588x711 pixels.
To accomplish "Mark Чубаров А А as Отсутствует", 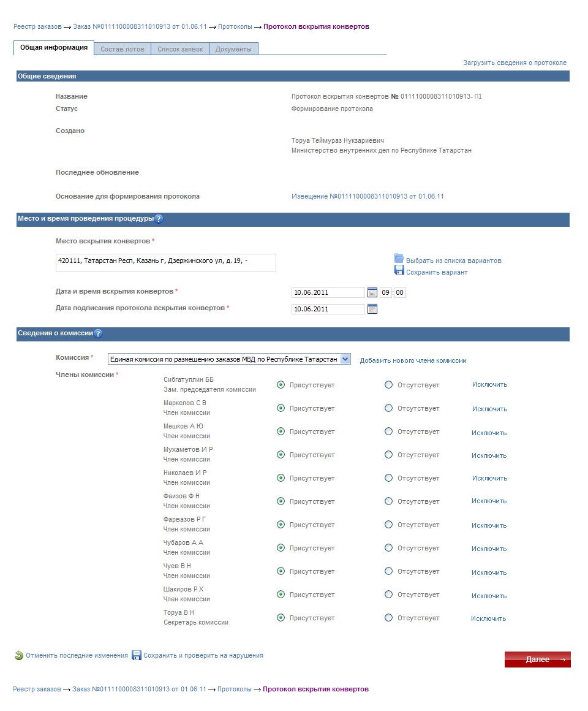I will [x=389, y=548].
